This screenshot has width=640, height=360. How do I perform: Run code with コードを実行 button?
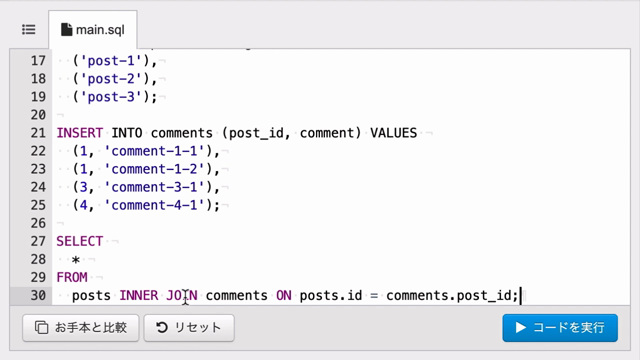click(x=560, y=327)
